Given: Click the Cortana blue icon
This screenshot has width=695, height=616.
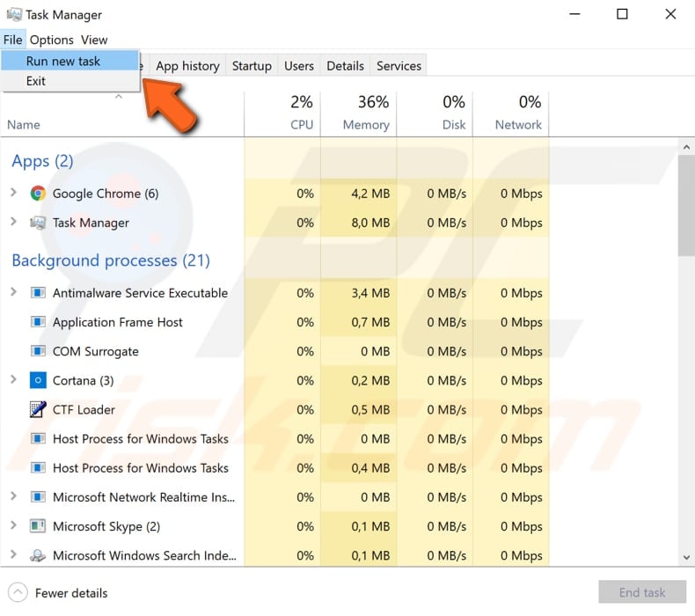Looking at the screenshot, I should coord(38,380).
